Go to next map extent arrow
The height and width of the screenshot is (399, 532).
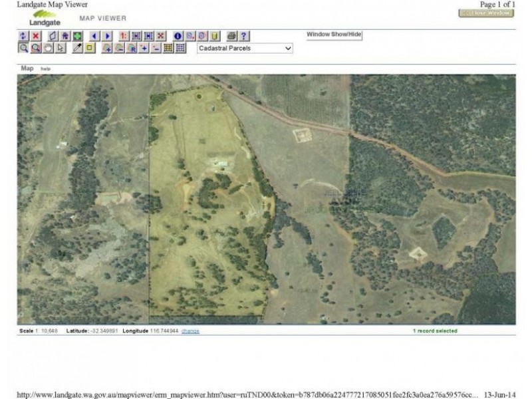pos(107,36)
